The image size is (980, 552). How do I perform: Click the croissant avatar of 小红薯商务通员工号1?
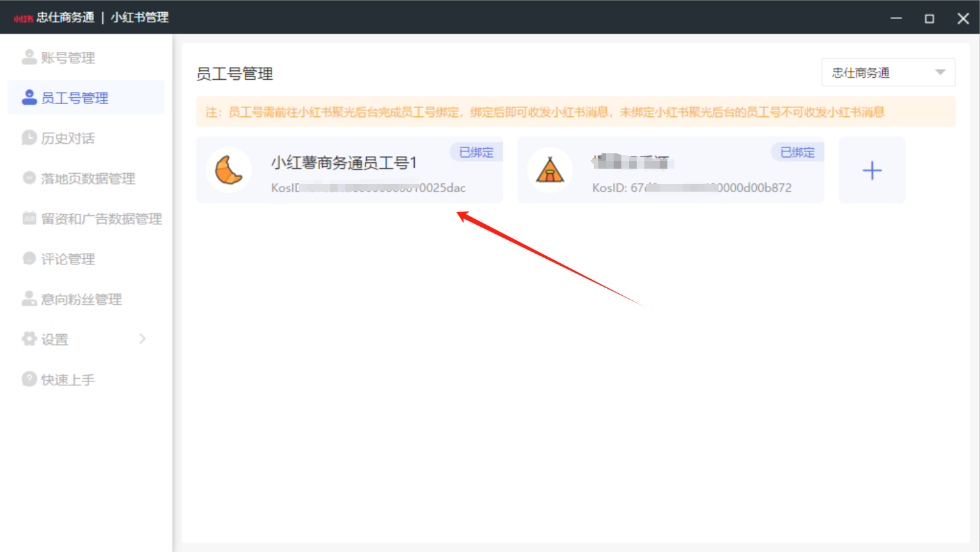pos(229,170)
